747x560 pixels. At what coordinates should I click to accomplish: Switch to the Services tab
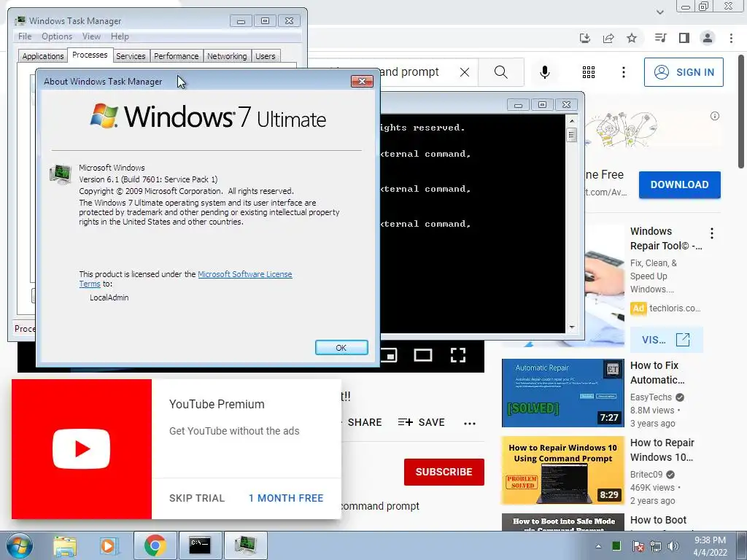(x=131, y=56)
